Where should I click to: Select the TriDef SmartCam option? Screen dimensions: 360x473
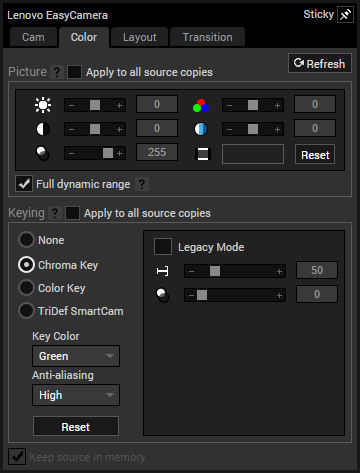pos(26,311)
